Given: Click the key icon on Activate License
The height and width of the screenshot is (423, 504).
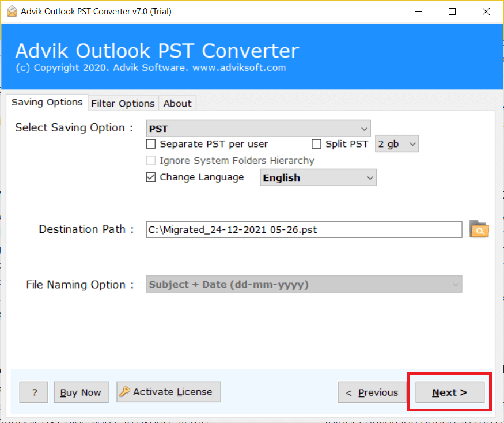Looking at the screenshot, I should click(x=124, y=392).
